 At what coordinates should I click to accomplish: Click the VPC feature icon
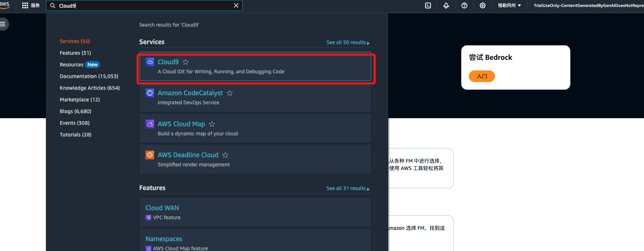click(148, 217)
